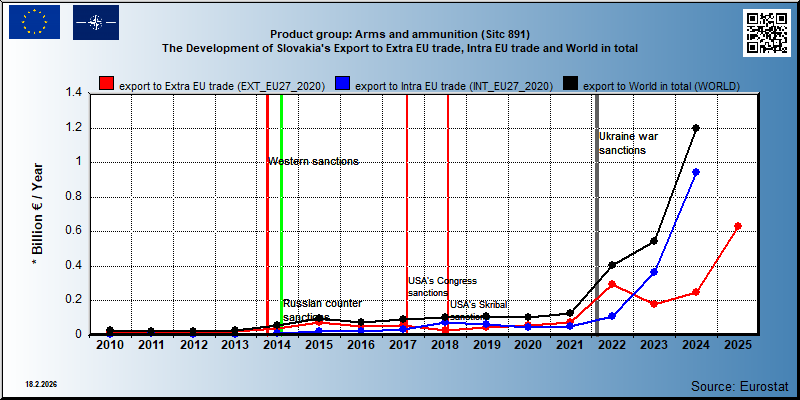Click the European Union flag icon
This screenshot has height=400, width=800.
pyautogui.click(x=34, y=22)
